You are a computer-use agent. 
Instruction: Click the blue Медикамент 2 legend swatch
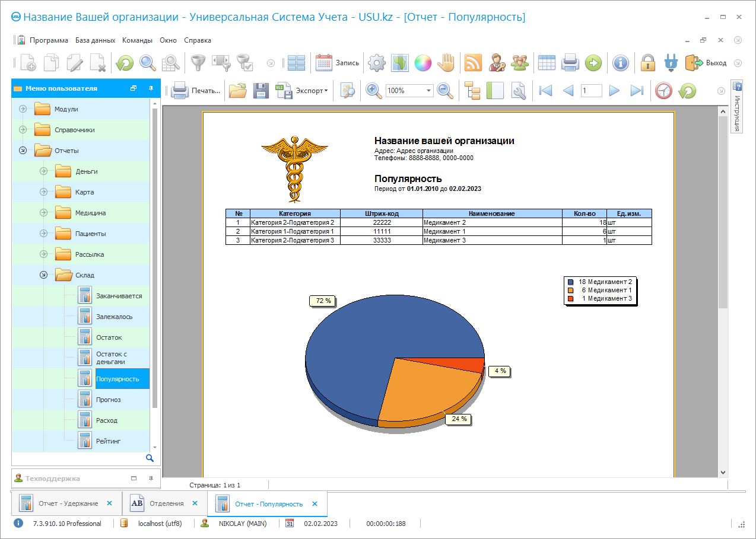coord(571,282)
